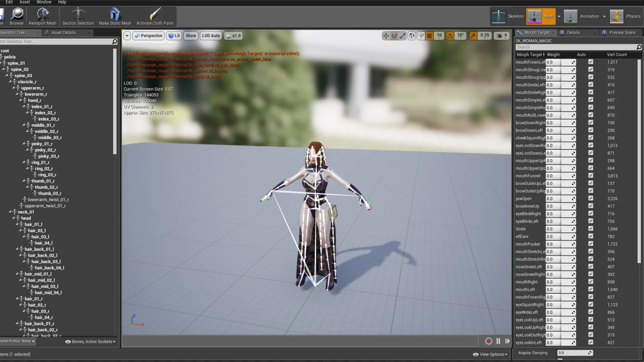The image size is (644, 362).
Task: Open dropdown arrow beside Mesh mode
Action: [x=559, y=16]
